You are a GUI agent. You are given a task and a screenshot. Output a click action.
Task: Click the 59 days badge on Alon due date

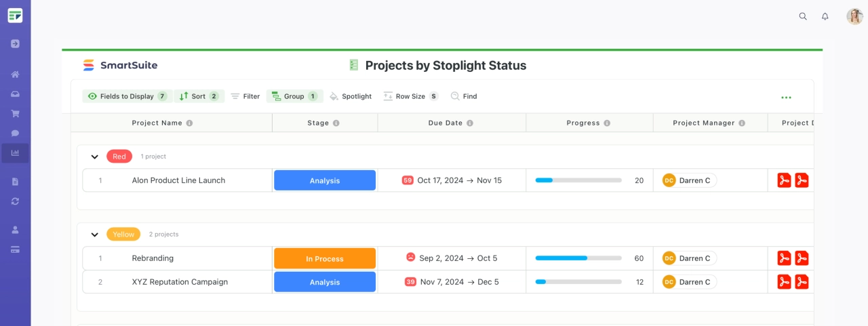(x=408, y=180)
